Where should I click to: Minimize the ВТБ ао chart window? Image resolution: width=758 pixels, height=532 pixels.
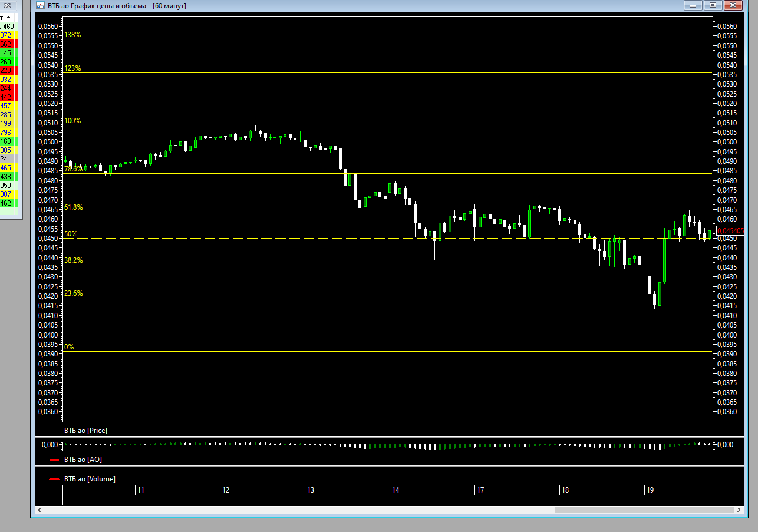(693, 5)
